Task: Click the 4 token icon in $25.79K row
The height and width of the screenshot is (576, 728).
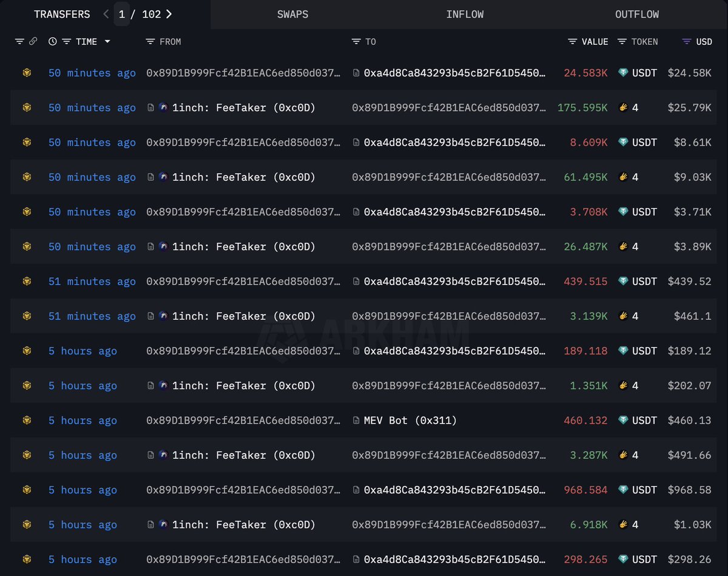Action: point(623,107)
